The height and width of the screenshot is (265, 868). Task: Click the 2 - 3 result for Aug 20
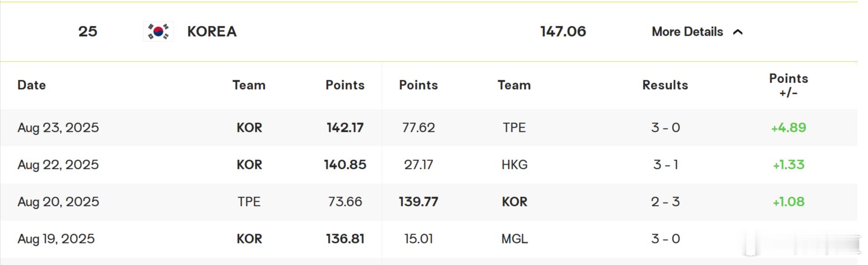(x=665, y=202)
